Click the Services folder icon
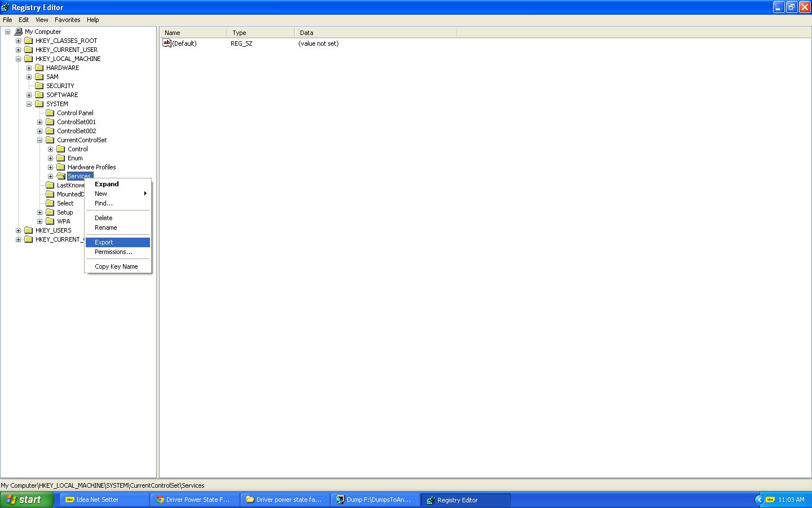Image resolution: width=812 pixels, height=508 pixels. pyautogui.click(x=62, y=176)
